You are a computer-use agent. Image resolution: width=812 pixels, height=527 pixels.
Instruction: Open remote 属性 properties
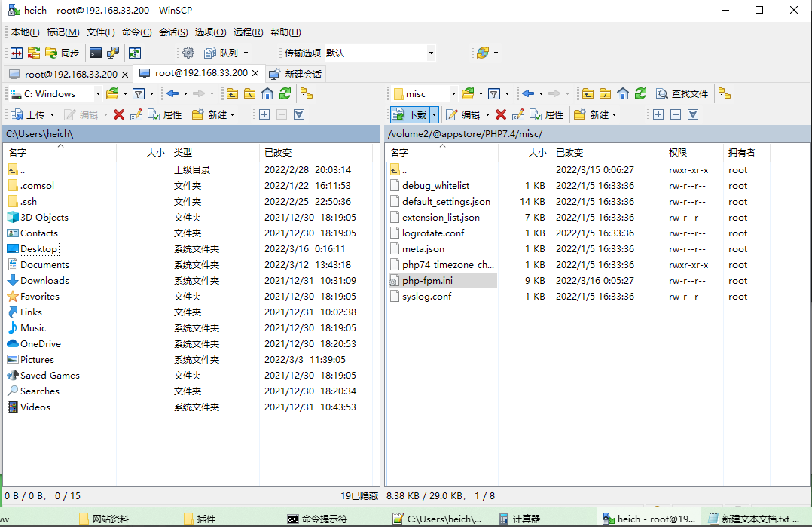click(x=546, y=114)
